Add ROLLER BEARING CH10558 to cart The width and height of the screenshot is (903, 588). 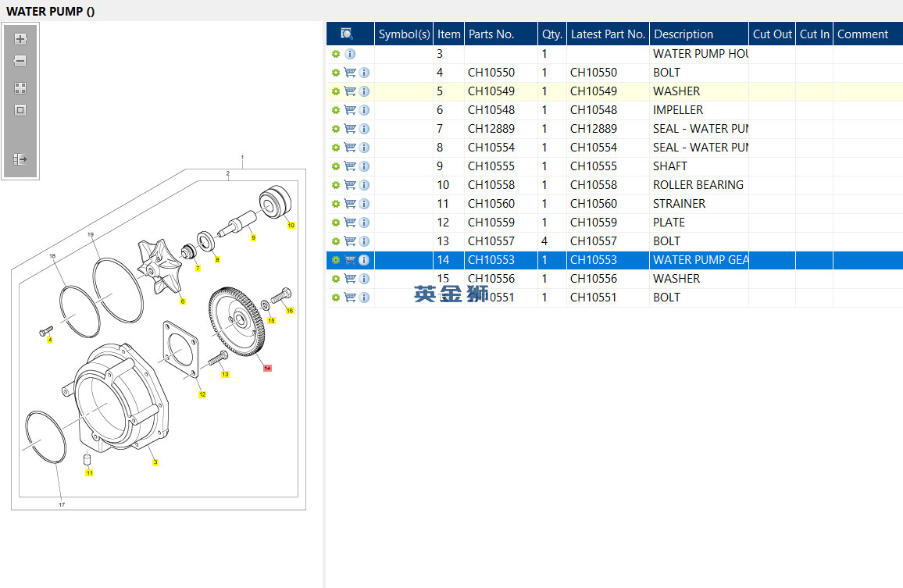pos(350,185)
